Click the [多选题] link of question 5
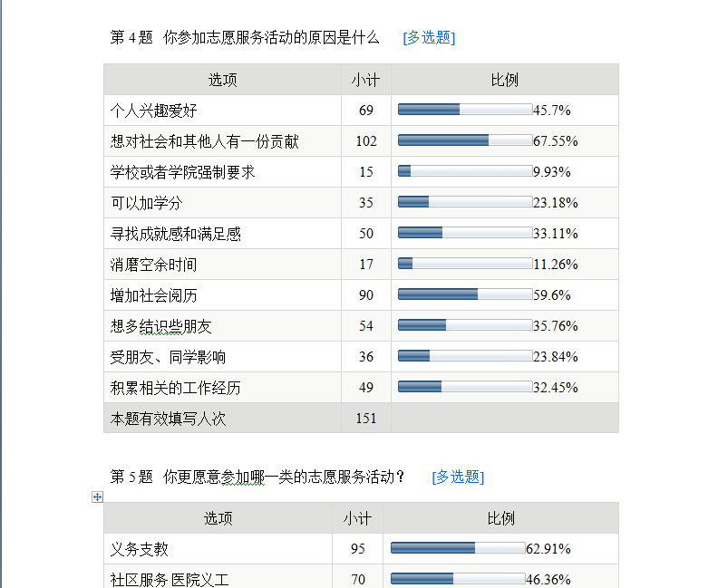 (458, 477)
